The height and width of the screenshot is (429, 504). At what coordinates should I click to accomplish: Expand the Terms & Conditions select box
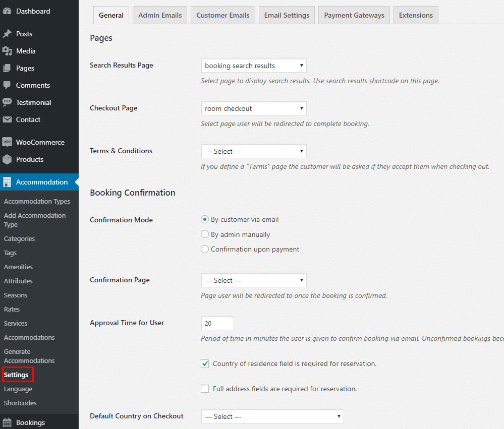[x=253, y=151]
